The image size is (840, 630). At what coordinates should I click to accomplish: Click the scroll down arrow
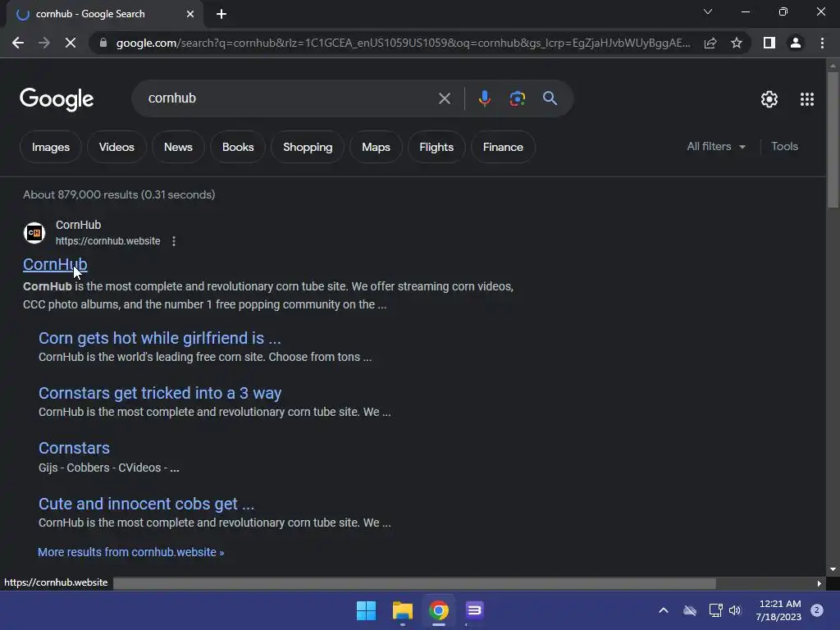click(x=833, y=569)
